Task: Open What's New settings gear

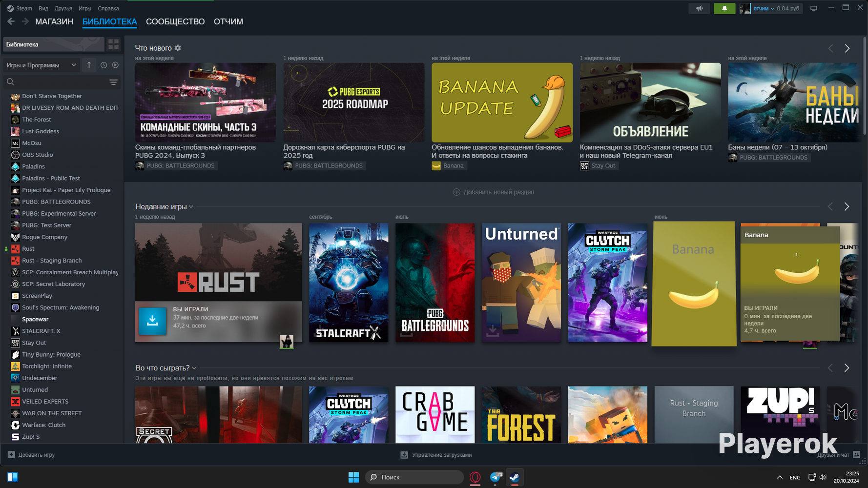Action: 178,48
